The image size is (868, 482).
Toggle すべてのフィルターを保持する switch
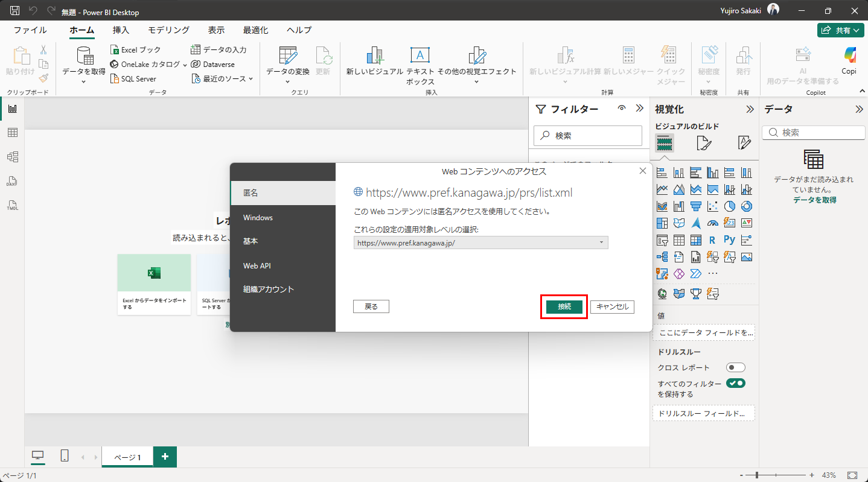tap(736, 383)
